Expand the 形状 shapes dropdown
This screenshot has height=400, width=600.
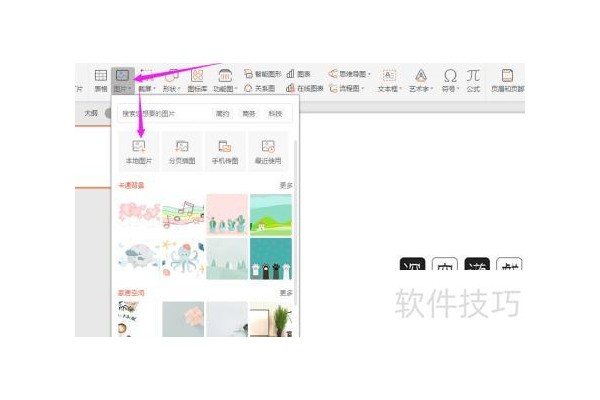[x=171, y=89]
